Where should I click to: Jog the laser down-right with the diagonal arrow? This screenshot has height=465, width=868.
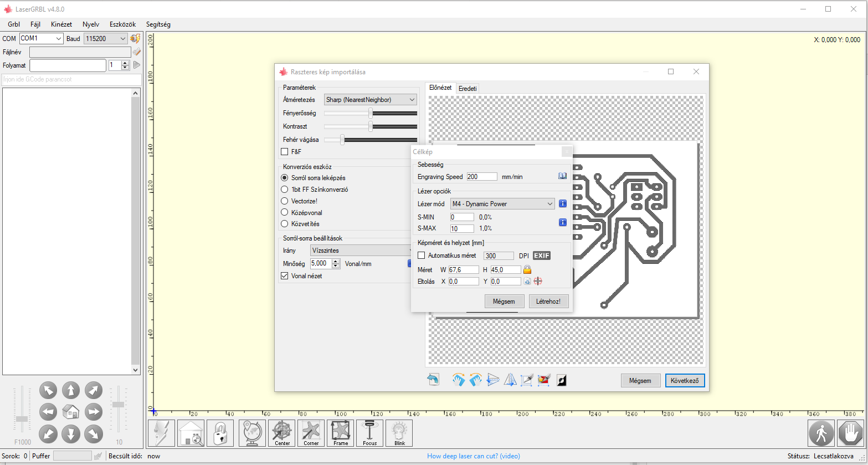point(93,433)
